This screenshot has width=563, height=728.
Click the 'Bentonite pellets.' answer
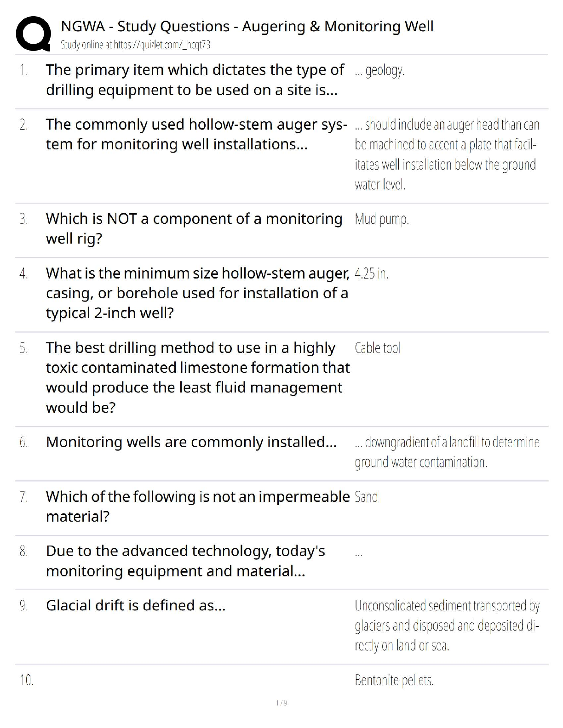(394, 680)
